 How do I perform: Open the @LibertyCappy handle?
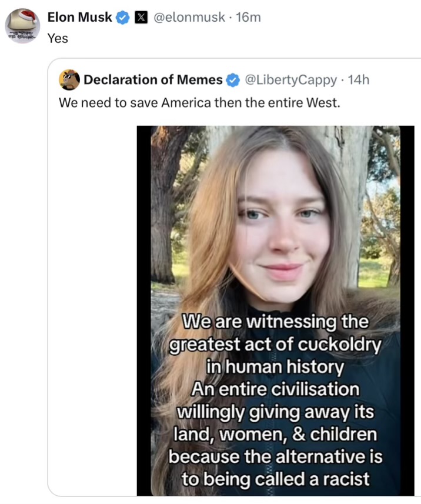(290, 79)
